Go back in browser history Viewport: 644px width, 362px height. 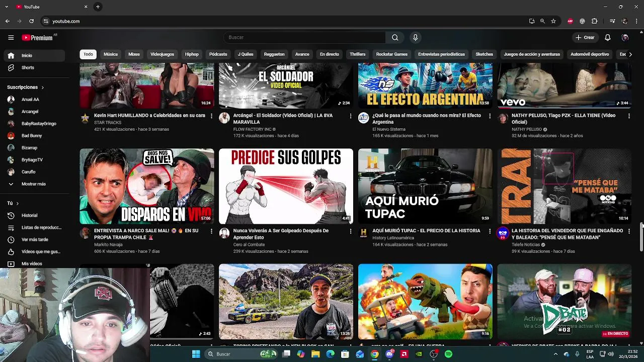[x=8, y=21]
